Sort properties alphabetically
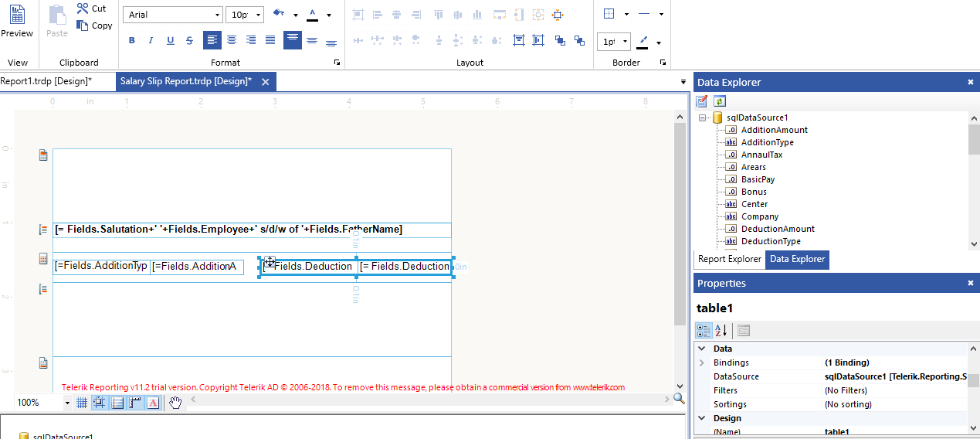 tap(721, 331)
